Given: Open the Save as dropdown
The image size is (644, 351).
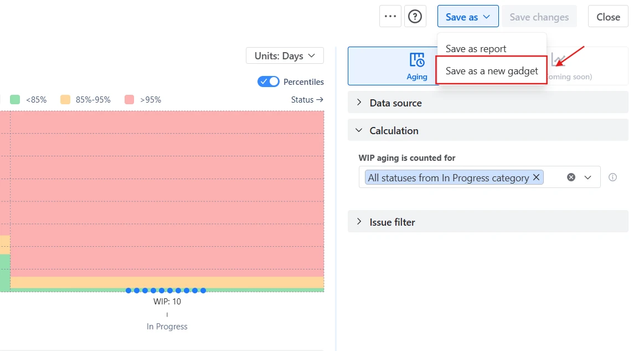Looking at the screenshot, I should (467, 16).
